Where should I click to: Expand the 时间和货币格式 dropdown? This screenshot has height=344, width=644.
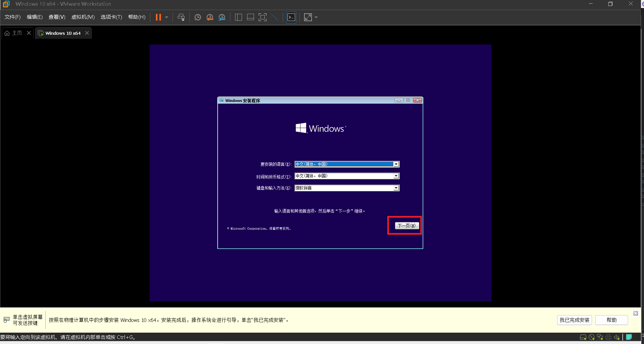click(396, 176)
